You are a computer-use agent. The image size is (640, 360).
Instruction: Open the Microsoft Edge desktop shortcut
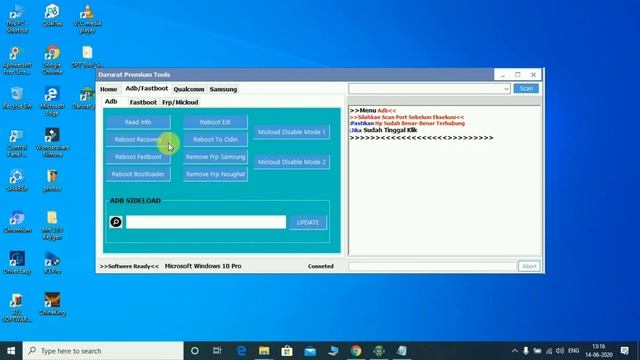pos(52,102)
